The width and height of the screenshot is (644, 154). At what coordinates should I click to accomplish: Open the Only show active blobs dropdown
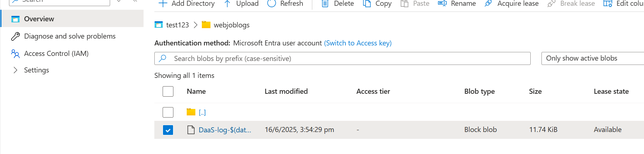[593, 58]
